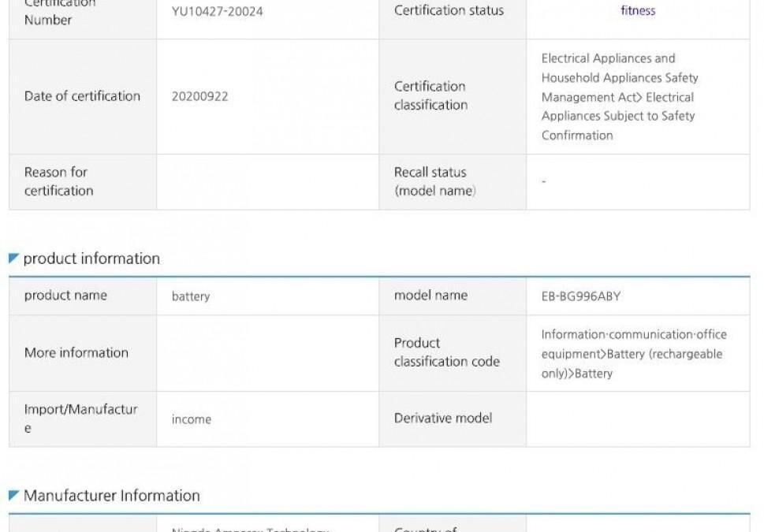Viewport: 764px width, 532px height.
Task: Click the 'Certification status' label cell
Action: (449, 11)
